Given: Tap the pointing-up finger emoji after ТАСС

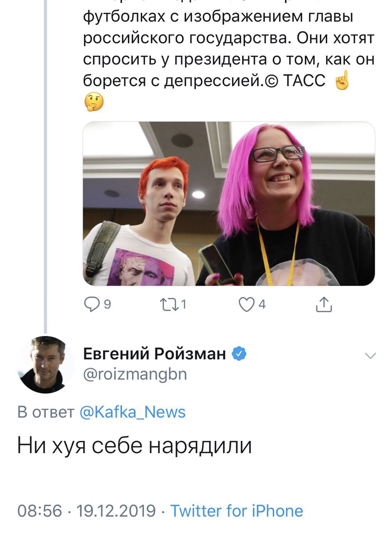Looking at the screenshot, I should [341, 81].
